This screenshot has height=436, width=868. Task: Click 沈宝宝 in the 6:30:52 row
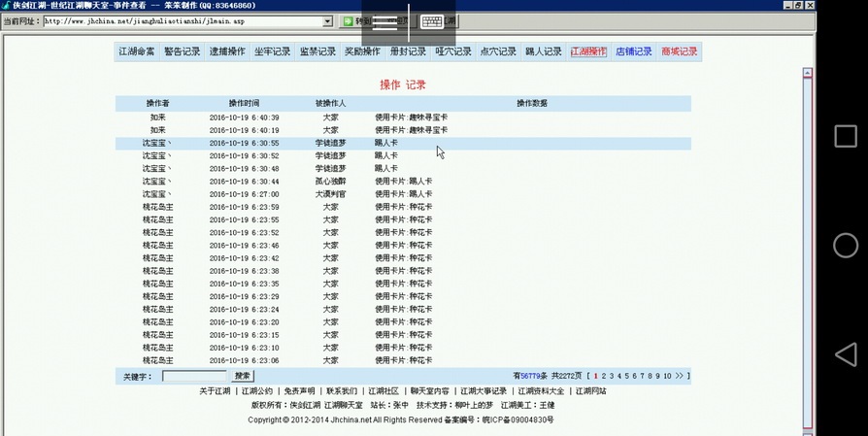coord(156,155)
